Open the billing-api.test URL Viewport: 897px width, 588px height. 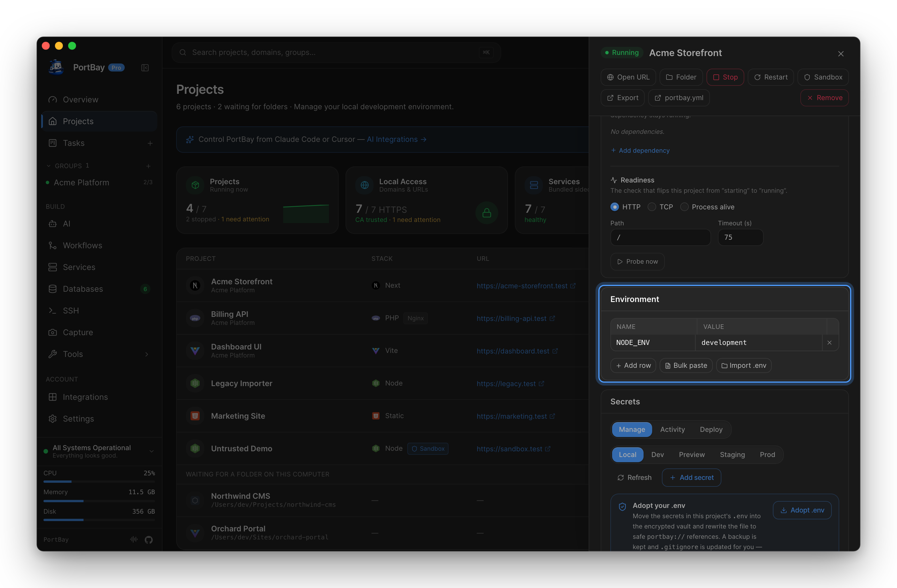tap(511, 319)
